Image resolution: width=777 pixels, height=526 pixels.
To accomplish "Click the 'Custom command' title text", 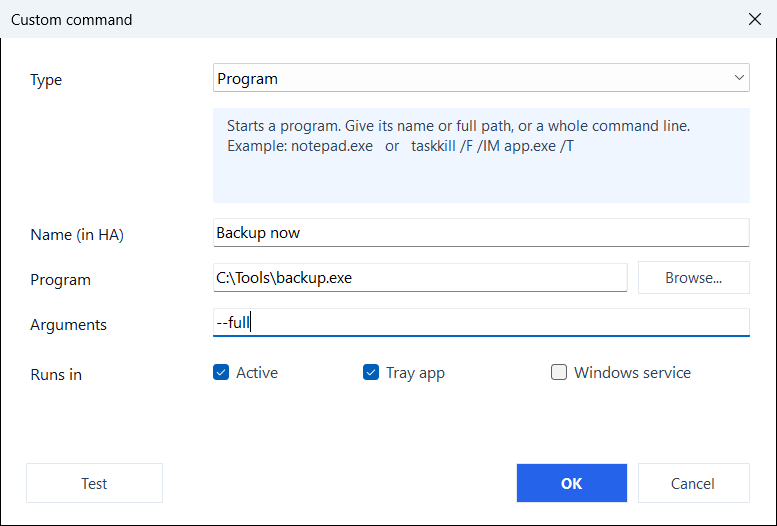I will (x=72, y=20).
